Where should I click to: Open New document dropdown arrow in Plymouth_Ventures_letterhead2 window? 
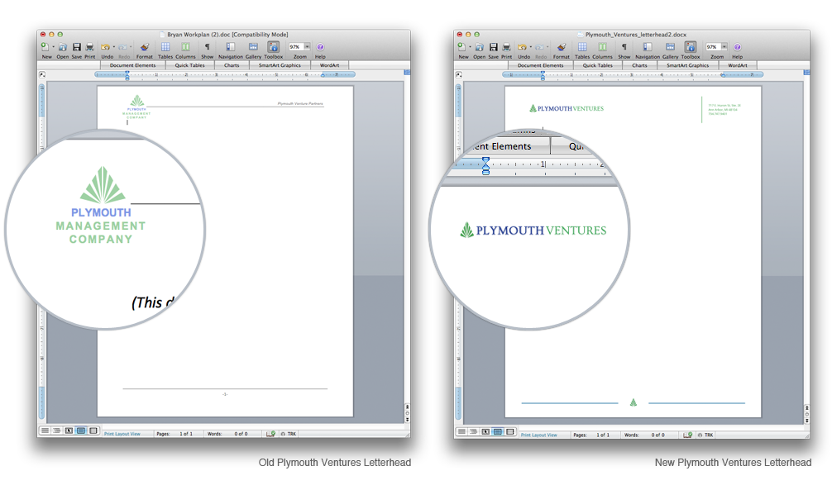coord(470,47)
